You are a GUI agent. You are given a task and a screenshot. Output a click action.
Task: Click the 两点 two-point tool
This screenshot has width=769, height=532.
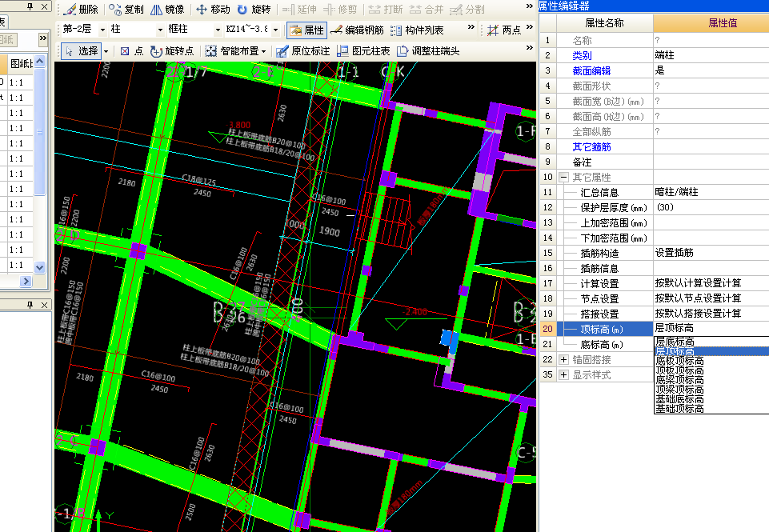[x=504, y=30]
